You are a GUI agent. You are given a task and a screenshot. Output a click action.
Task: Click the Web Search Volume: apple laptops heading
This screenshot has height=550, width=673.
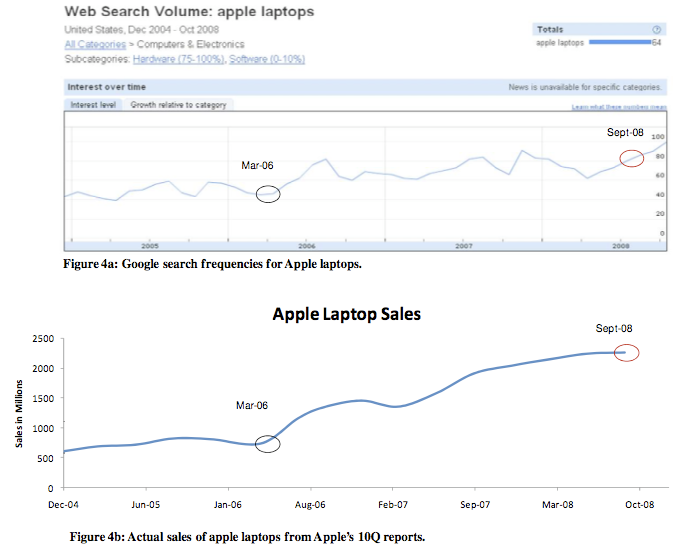pos(189,11)
